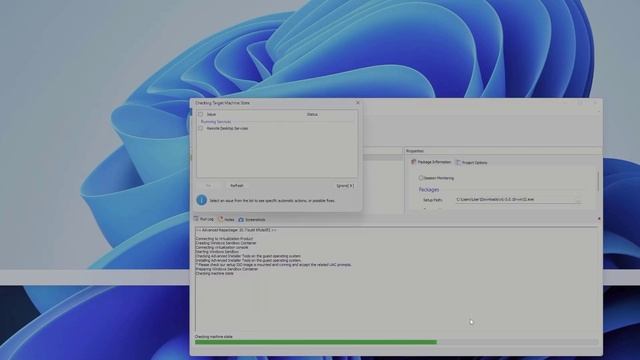Click the Packages section heading
Image resolution: width=640 pixels, height=360 pixels.
tap(429, 190)
